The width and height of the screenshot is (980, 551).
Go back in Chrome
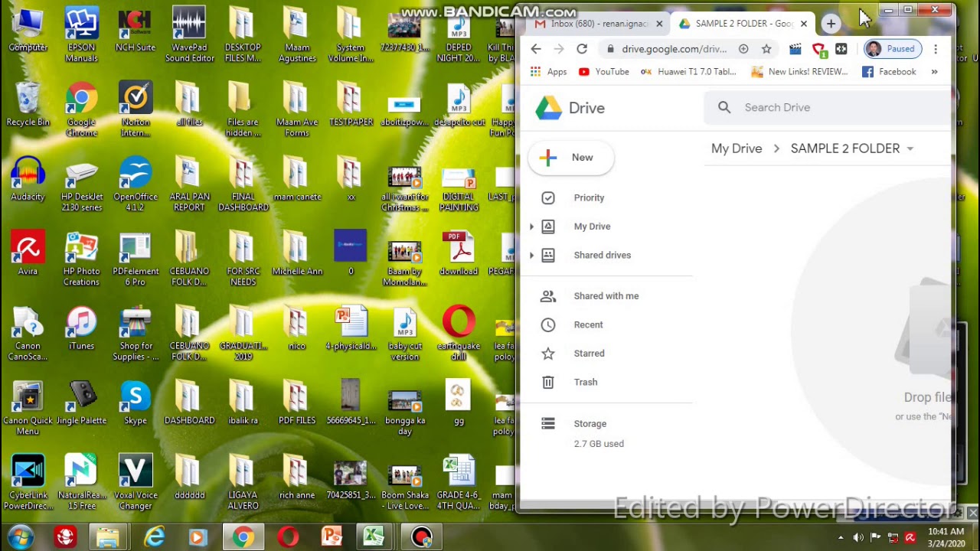click(536, 49)
